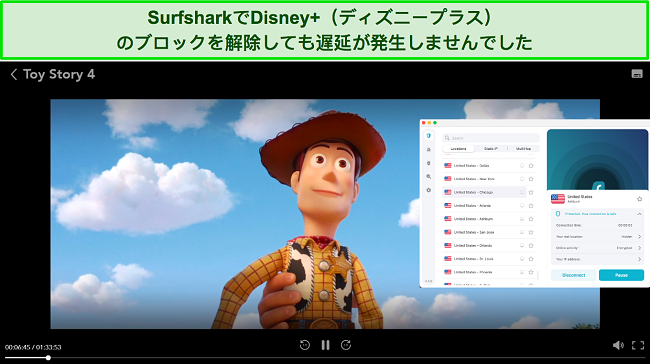Viewport: 650px width, 364px height.
Task: Star the connected United States Ashburn card
Action: pos(639,199)
